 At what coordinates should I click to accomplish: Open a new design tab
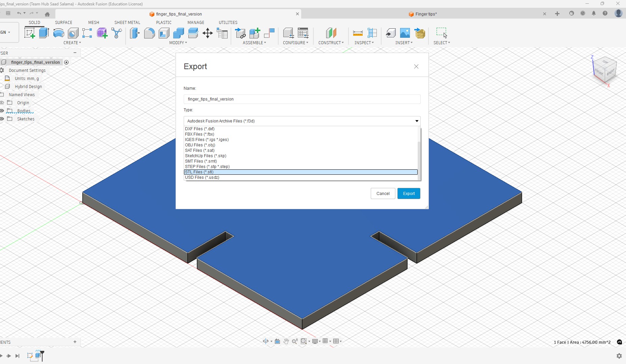(x=557, y=14)
